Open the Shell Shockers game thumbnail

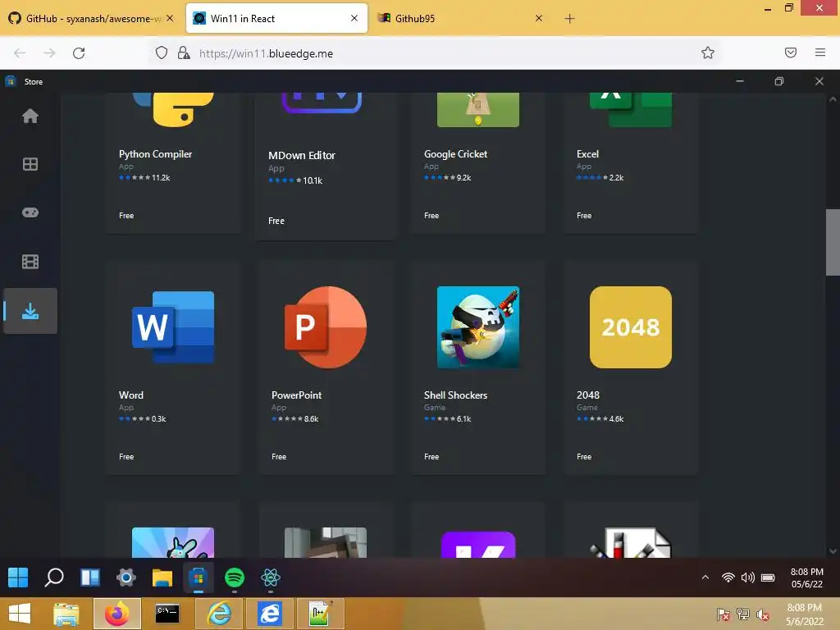pos(478,327)
